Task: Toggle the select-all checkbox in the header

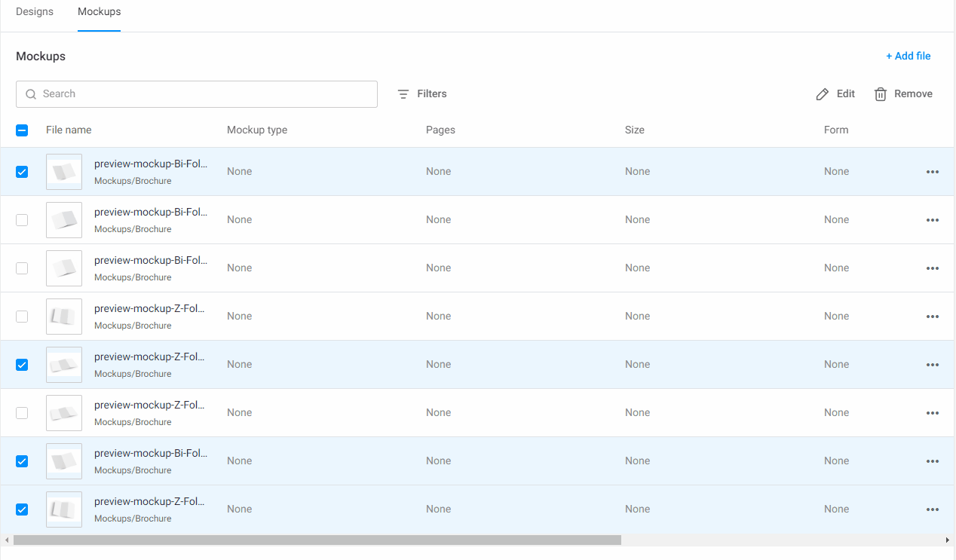Action: coord(22,130)
